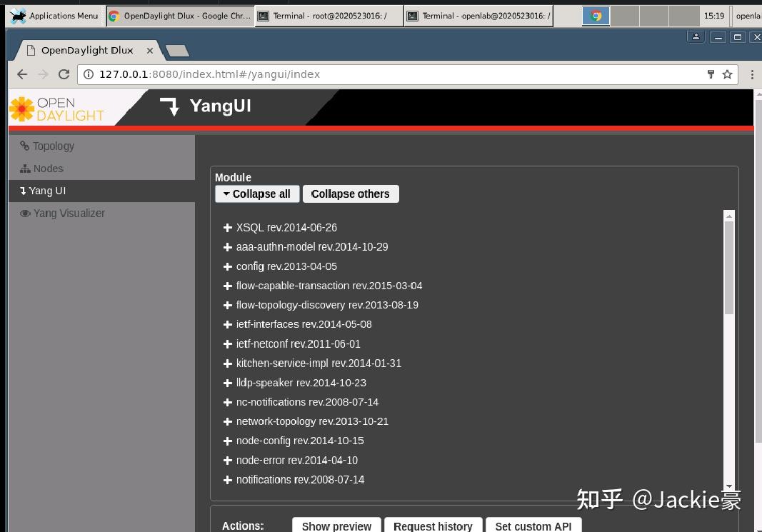Expand the flow-capable-transaction module
The height and width of the screenshot is (532, 762).
point(226,286)
